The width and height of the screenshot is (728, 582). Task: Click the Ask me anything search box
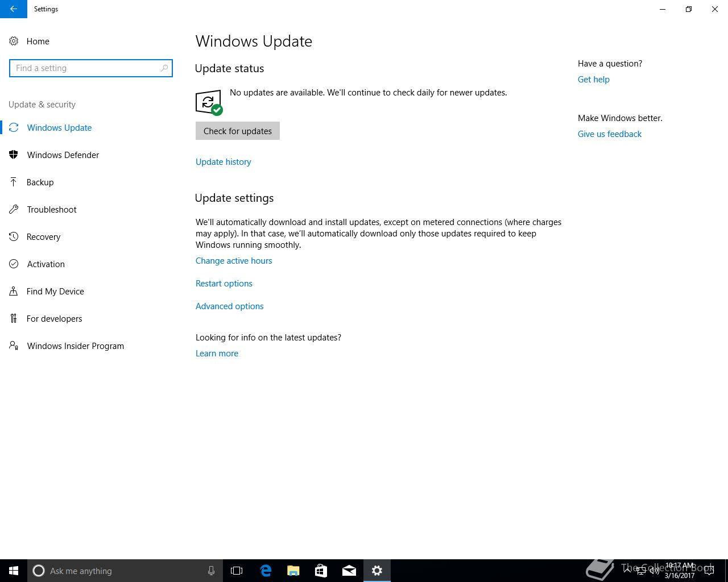click(x=125, y=571)
